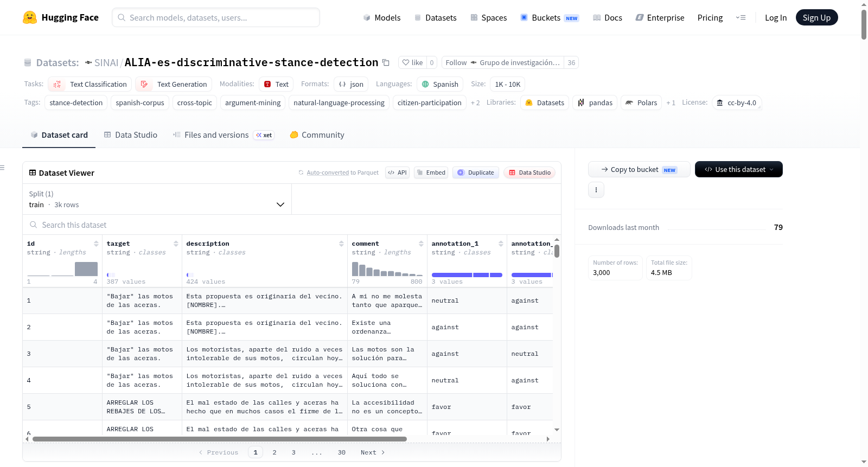868x467 pixels.
Task: Open the Datasets menu item
Action: (x=435, y=17)
